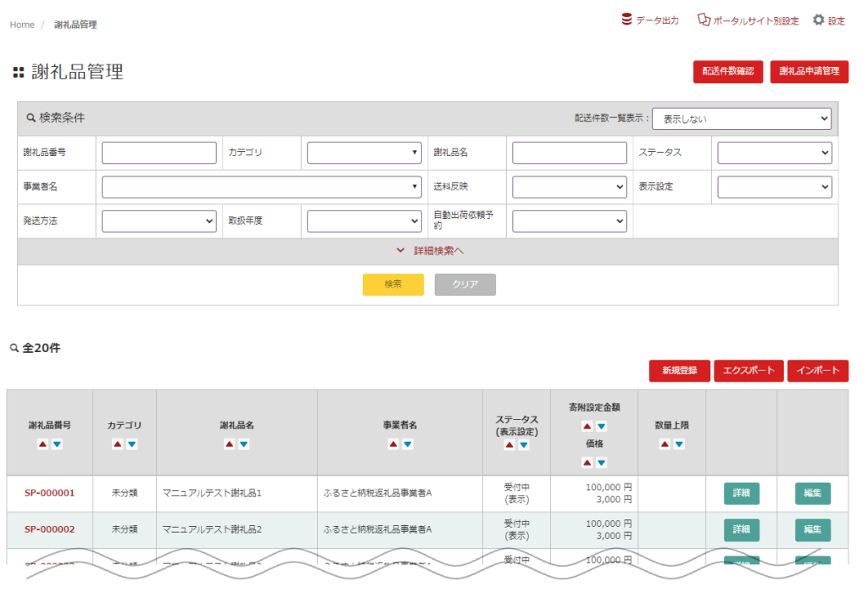Expand the 詳細検索へ section
868x593 pixels.
430,251
